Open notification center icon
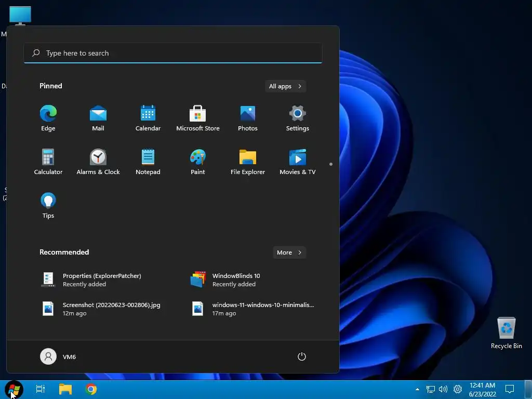The width and height of the screenshot is (532, 399). (510, 390)
